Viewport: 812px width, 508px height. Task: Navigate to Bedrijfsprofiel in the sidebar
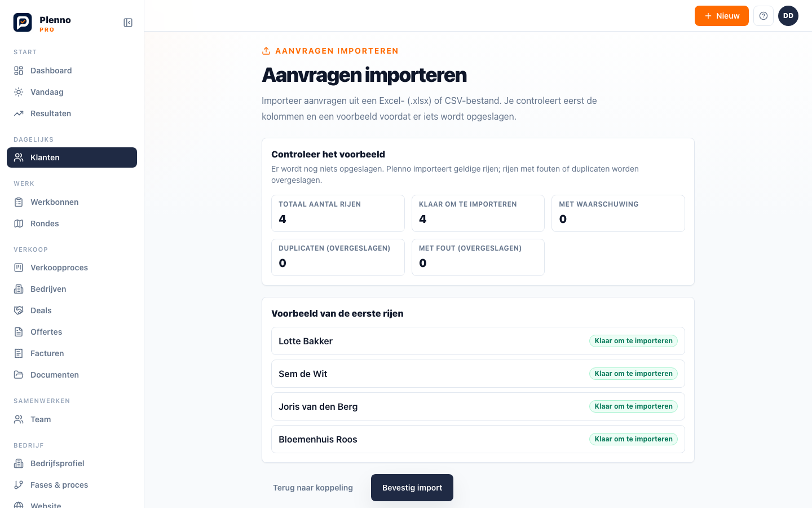(72, 463)
